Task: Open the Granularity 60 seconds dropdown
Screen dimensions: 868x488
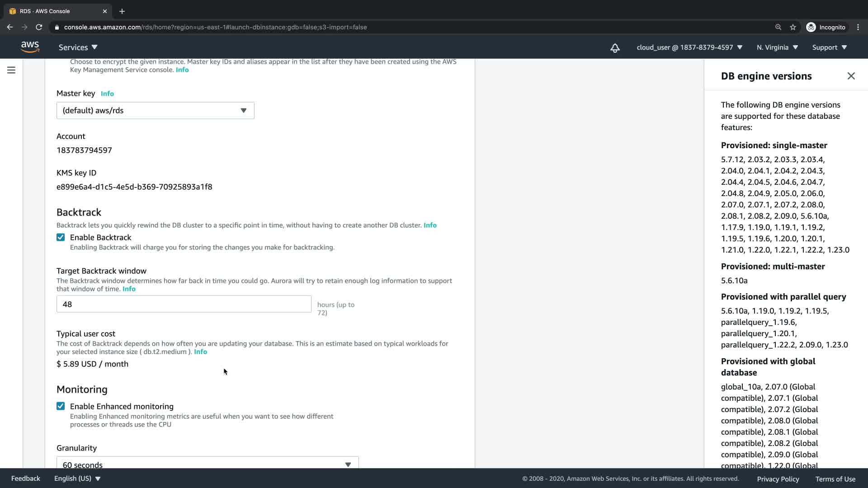Action: pos(207,464)
